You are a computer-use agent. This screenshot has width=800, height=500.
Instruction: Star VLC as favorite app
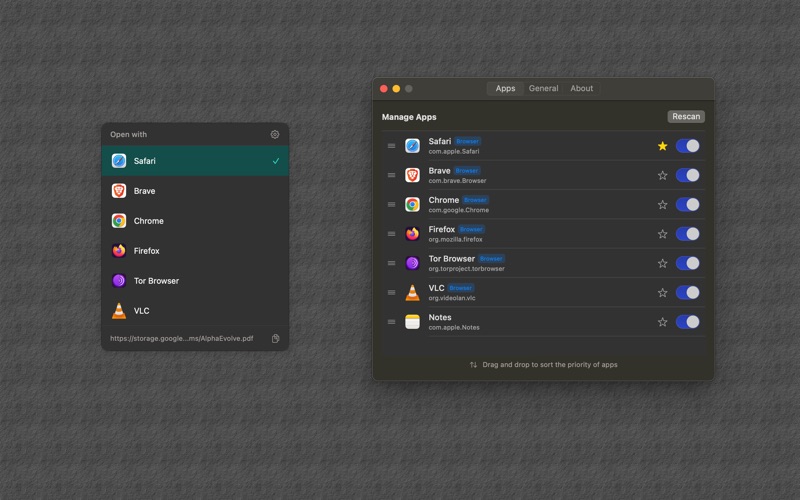[662, 293]
